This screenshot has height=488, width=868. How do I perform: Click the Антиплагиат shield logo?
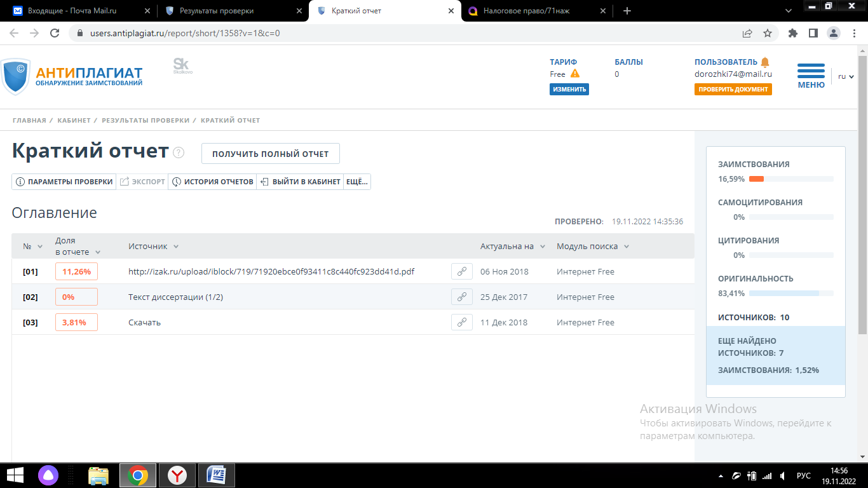[x=15, y=75]
